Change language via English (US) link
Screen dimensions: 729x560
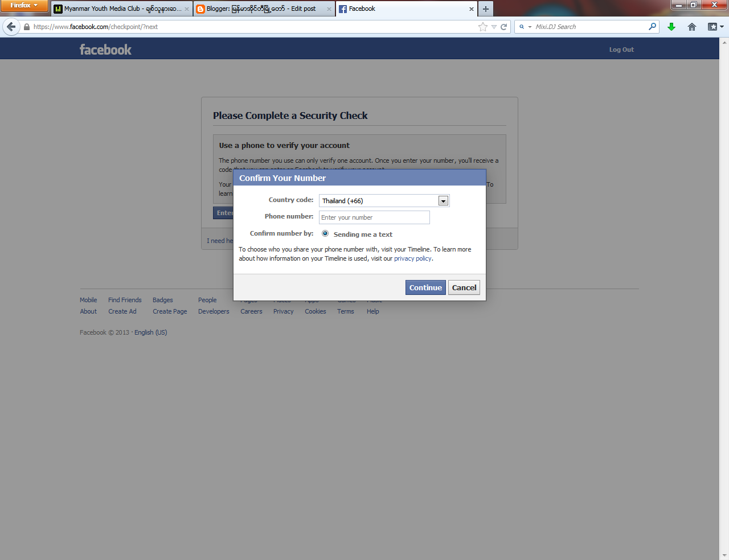tap(151, 332)
